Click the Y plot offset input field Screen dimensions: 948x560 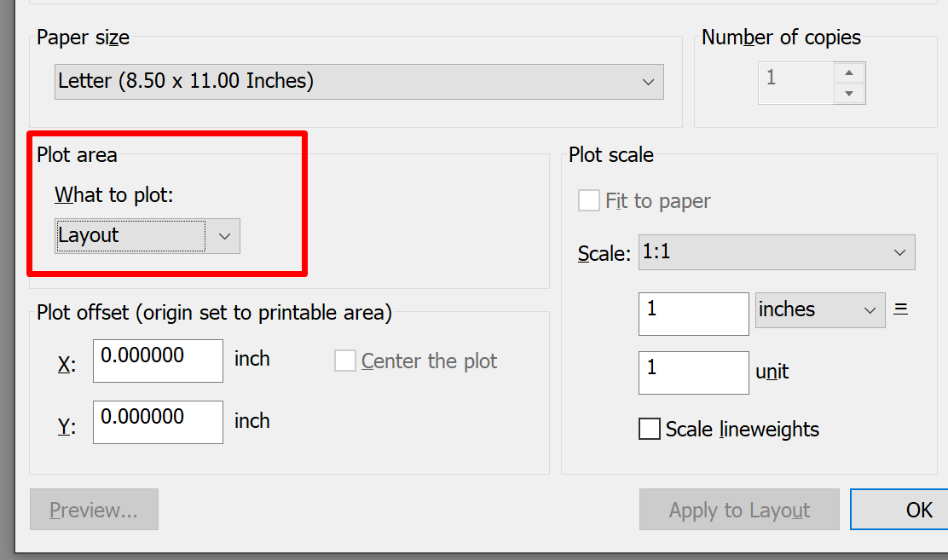coord(157,422)
